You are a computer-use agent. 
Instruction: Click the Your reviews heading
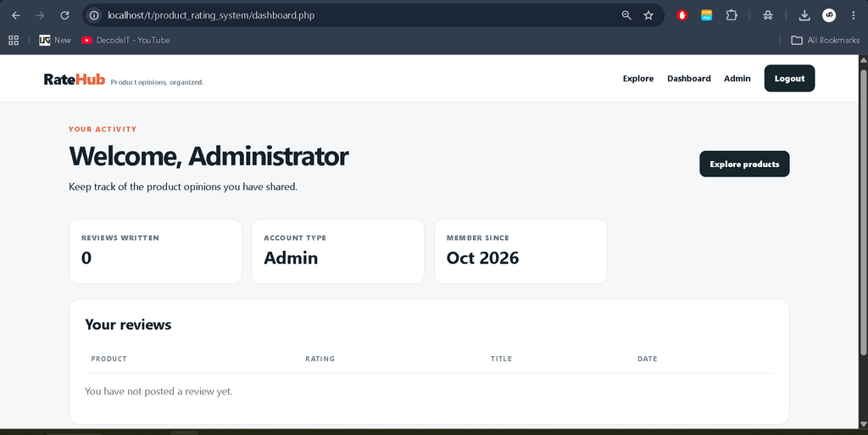pyautogui.click(x=128, y=324)
